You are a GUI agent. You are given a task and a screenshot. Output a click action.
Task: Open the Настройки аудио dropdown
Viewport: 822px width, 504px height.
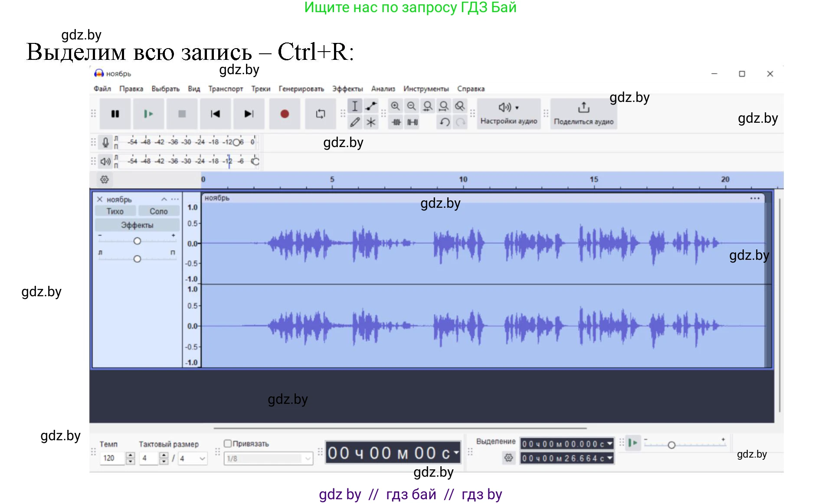(x=508, y=113)
